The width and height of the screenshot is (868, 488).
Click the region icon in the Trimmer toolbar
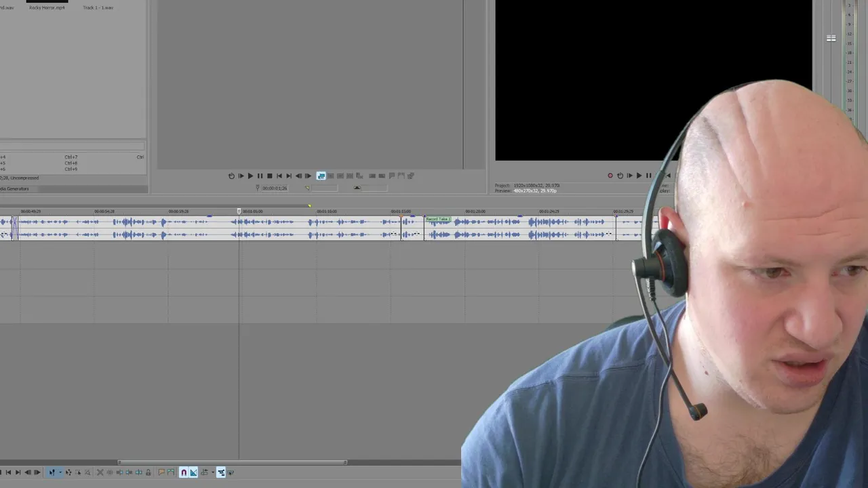(x=401, y=176)
